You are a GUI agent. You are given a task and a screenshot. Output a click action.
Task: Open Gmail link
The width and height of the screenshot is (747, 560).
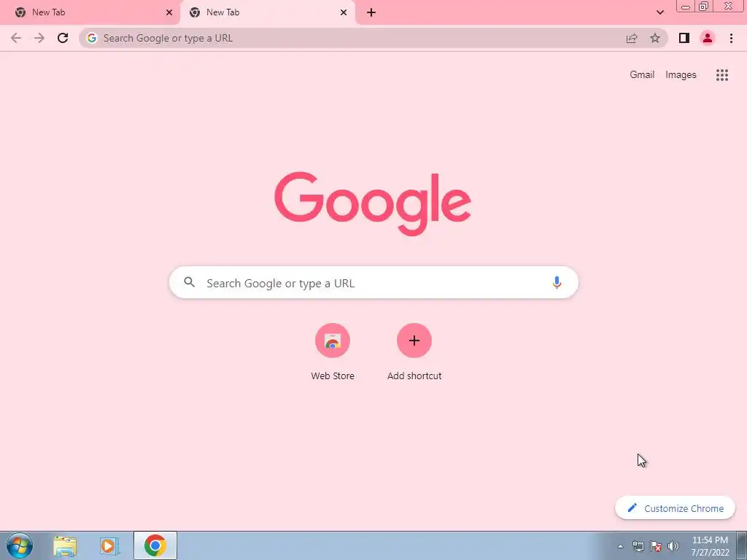click(x=642, y=75)
